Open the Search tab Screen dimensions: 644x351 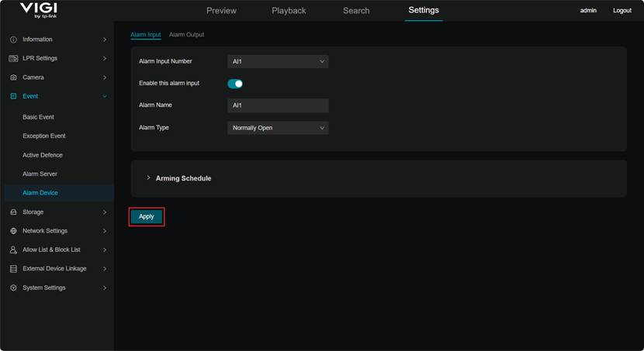tap(356, 11)
